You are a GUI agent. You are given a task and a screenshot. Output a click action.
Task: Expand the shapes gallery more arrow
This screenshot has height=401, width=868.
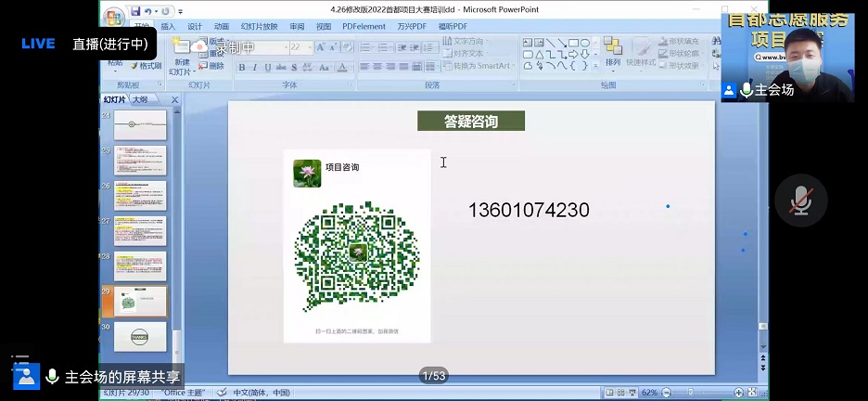(x=596, y=66)
